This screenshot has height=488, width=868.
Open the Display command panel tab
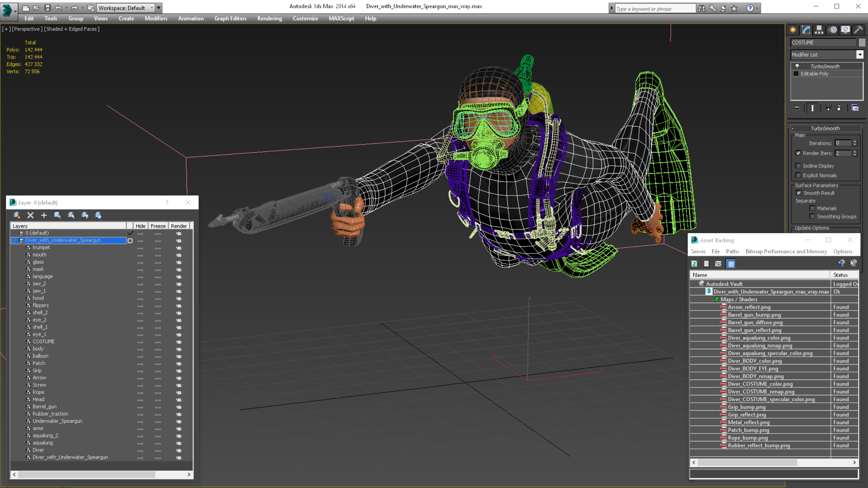[x=845, y=30]
